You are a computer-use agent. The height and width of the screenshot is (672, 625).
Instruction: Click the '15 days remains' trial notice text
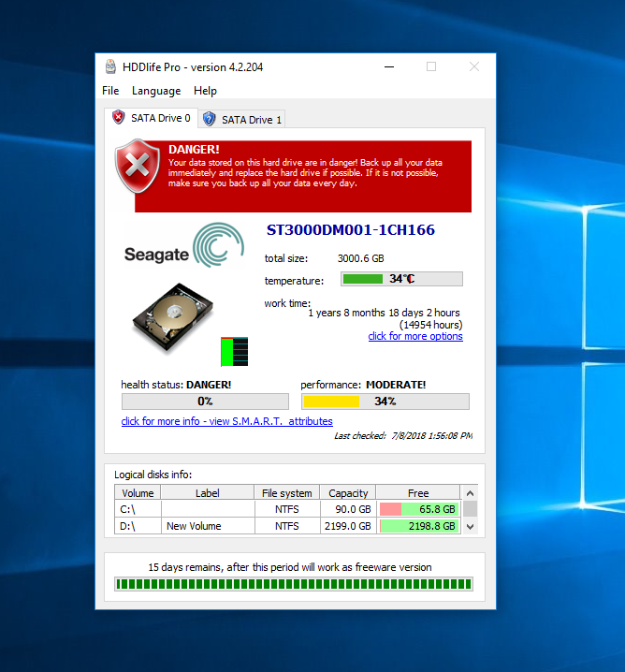tap(290, 567)
